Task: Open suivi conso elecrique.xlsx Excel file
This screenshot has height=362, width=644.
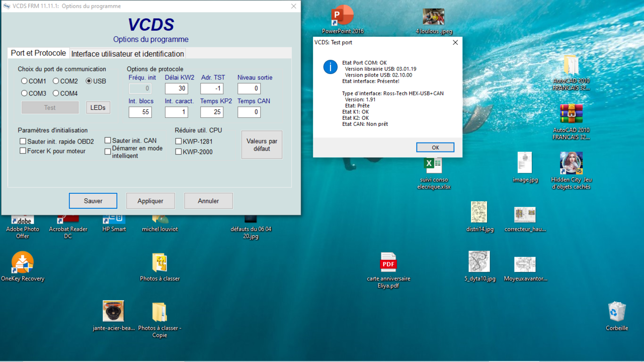Action: click(433, 165)
